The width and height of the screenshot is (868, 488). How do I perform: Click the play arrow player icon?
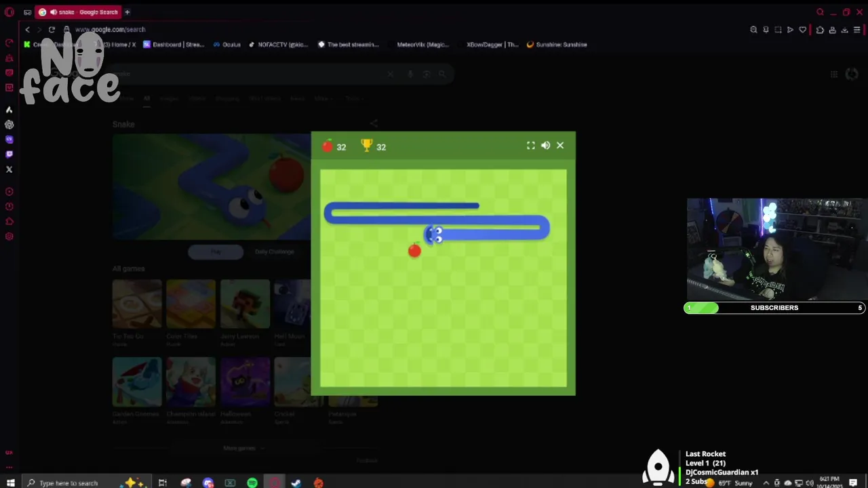790,30
